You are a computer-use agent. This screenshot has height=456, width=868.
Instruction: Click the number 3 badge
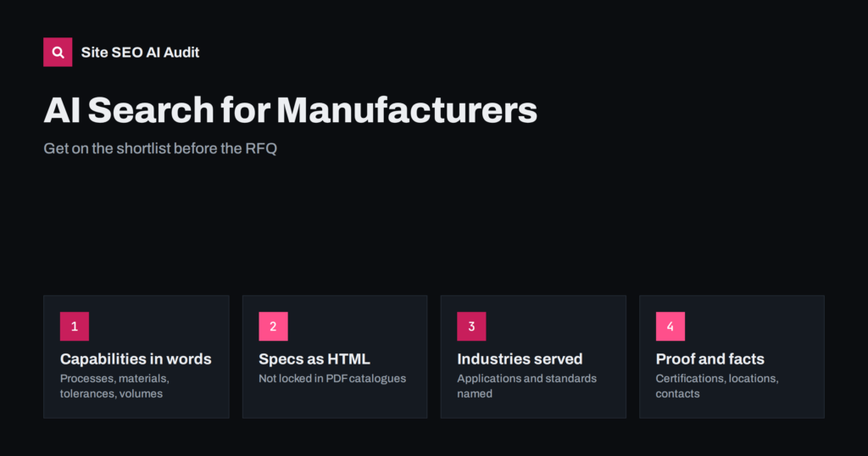coord(471,326)
